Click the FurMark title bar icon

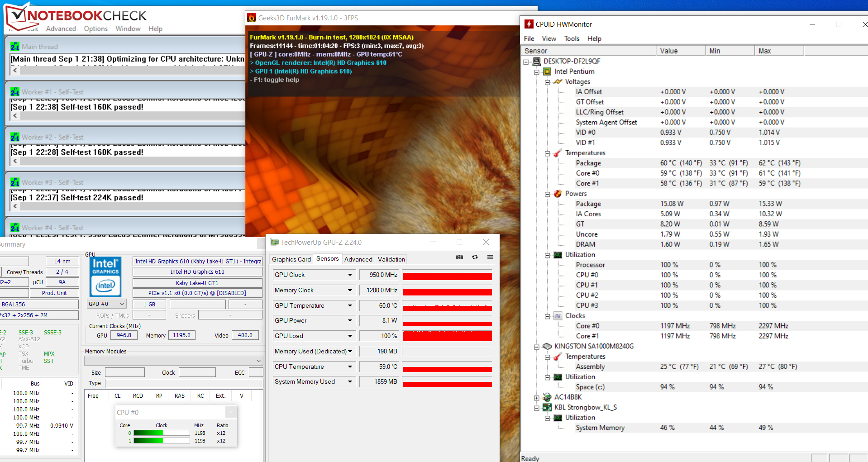click(x=252, y=18)
